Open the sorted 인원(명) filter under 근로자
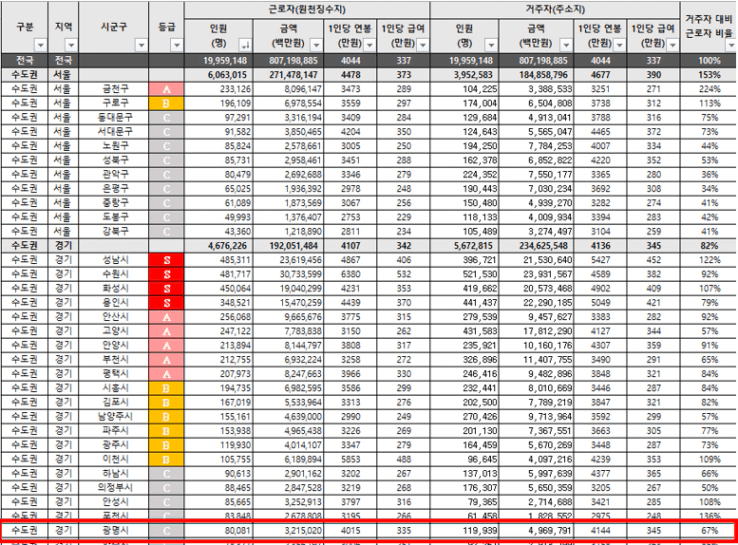 coord(245,45)
